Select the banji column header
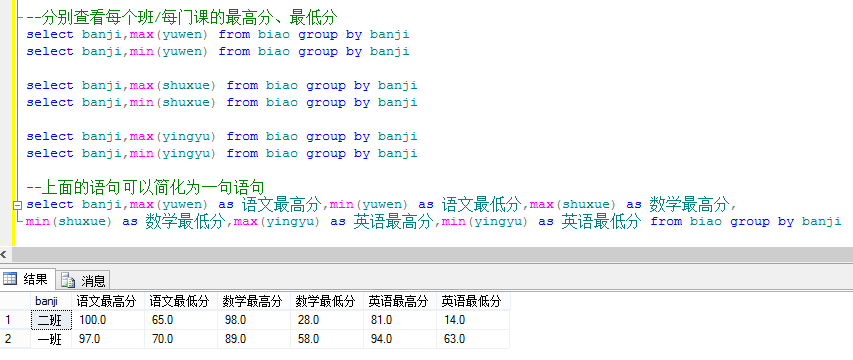Viewport: 853px width, 360px height. pos(51,301)
